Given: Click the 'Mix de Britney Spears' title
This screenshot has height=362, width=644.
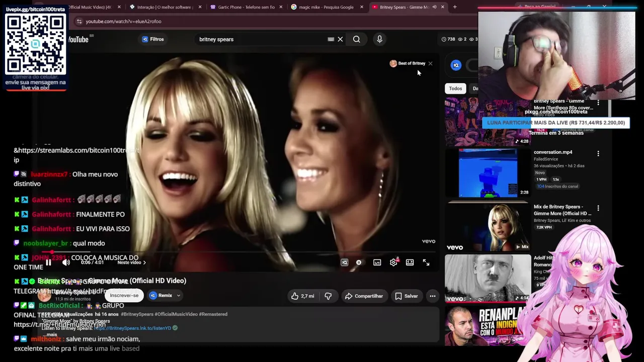Looking at the screenshot, I should coord(562,210).
